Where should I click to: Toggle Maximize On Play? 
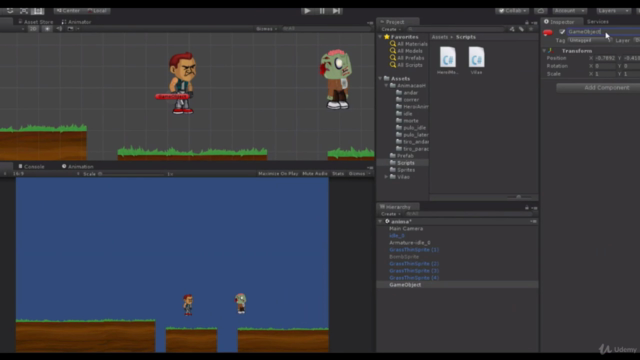tap(278, 174)
